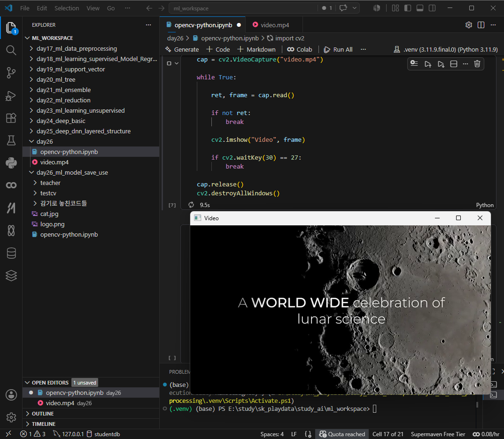The width and height of the screenshot is (504, 439).
Task: Toggle the primary side bar layout icon
Action: pos(408,8)
